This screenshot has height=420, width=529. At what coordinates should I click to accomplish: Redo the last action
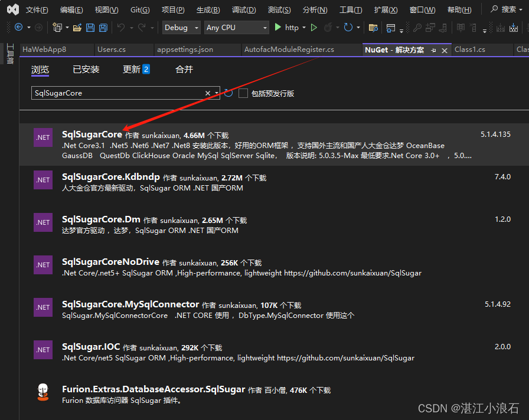pyautogui.click(x=142, y=27)
